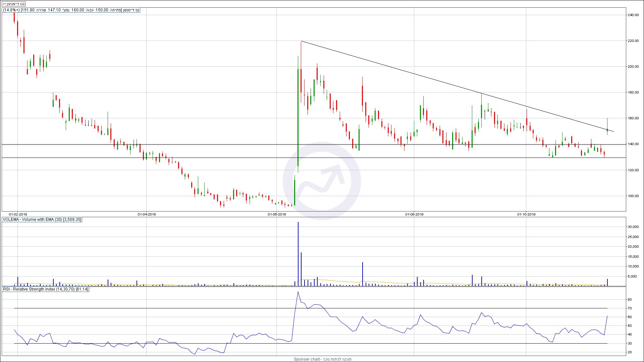This screenshot has height=362, width=644.
Task: Click the 01-10-2018 date marker
Action: click(526, 214)
